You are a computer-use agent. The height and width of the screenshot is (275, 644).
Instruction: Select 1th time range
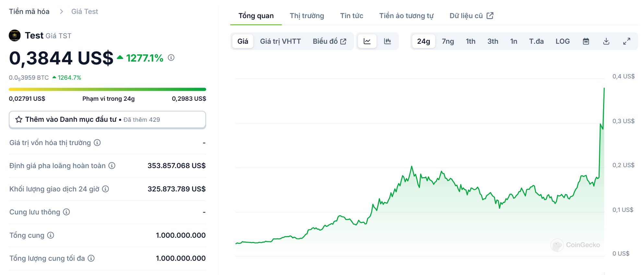[471, 41]
